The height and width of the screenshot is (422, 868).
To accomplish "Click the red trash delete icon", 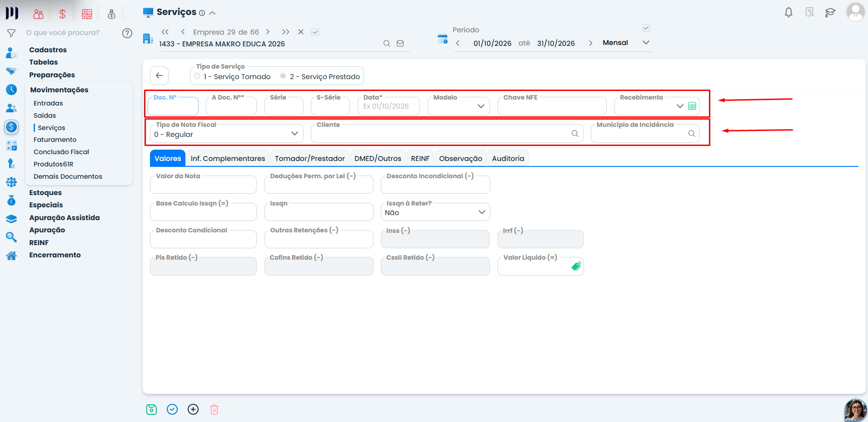I will (214, 409).
